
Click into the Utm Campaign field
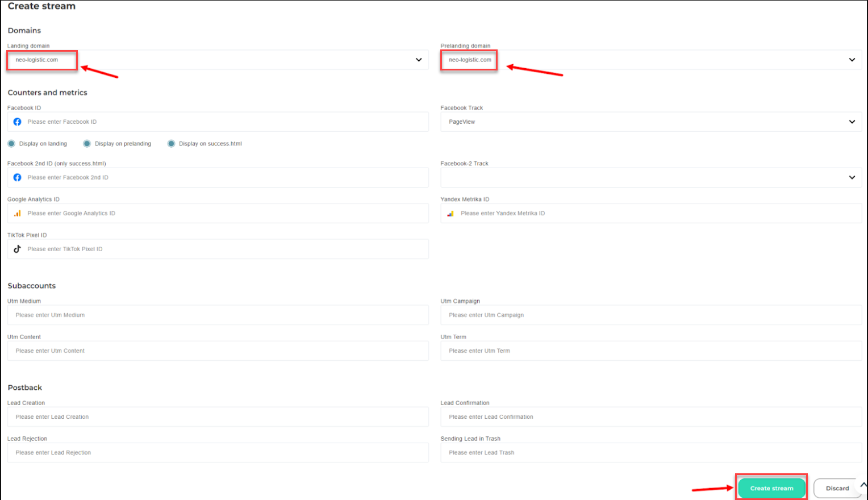(x=651, y=315)
